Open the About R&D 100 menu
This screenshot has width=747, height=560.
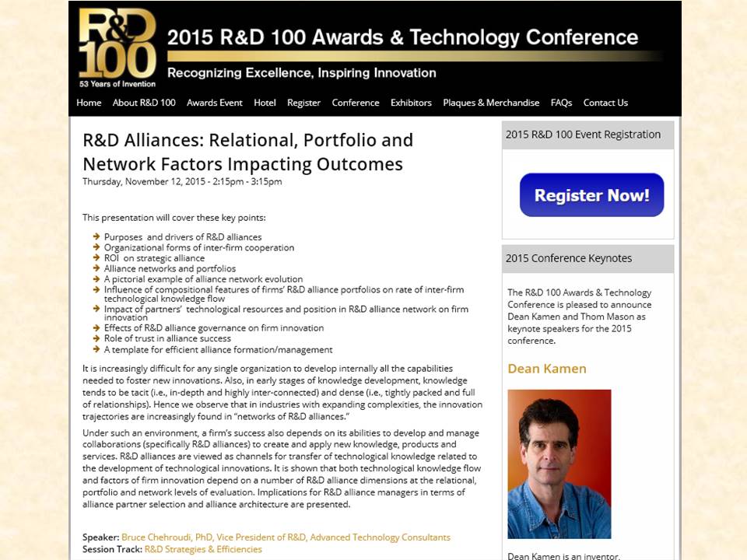144,103
